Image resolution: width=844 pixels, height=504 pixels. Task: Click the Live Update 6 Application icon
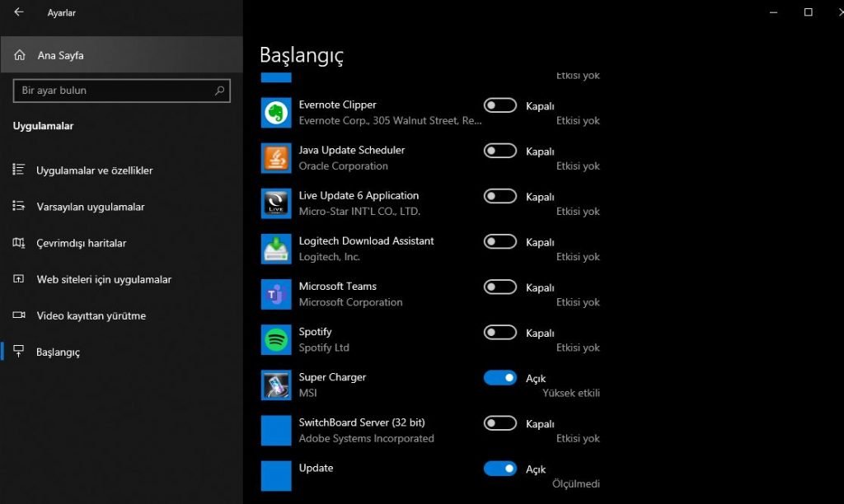click(276, 203)
